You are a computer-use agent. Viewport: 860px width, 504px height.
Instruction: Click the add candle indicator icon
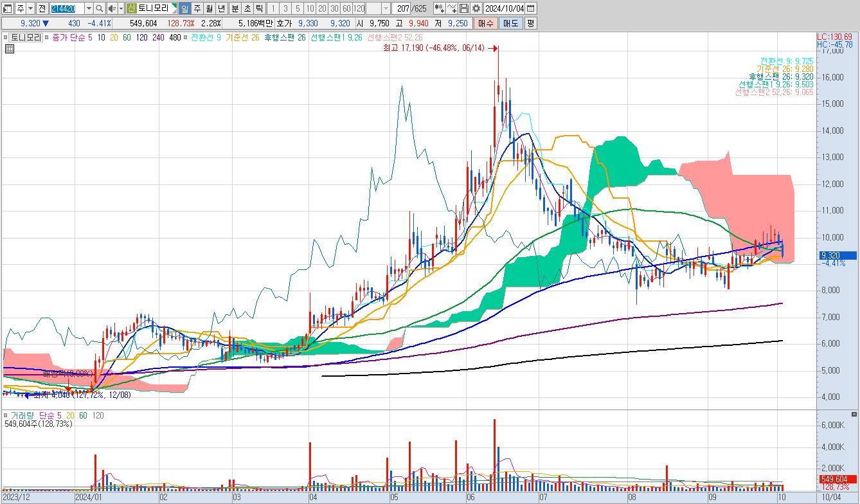click(x=439, y=8)
